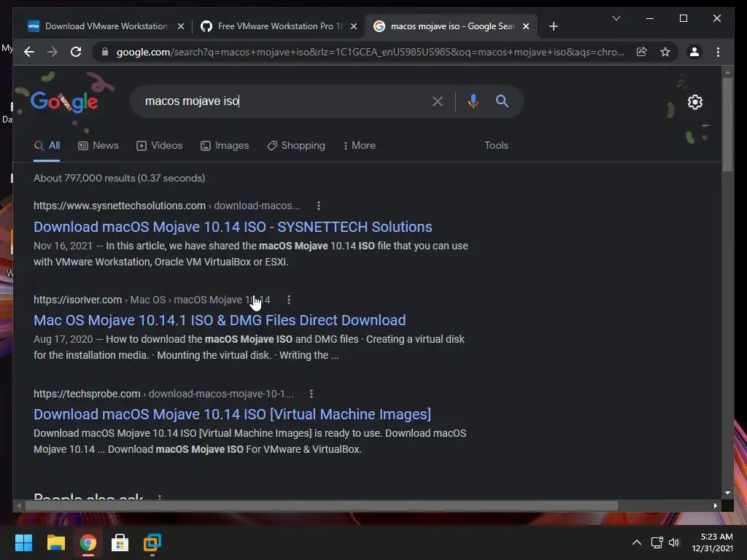Click the Chrome address bar URL
The height and width of the screenshot is (560, 747).
370,52
